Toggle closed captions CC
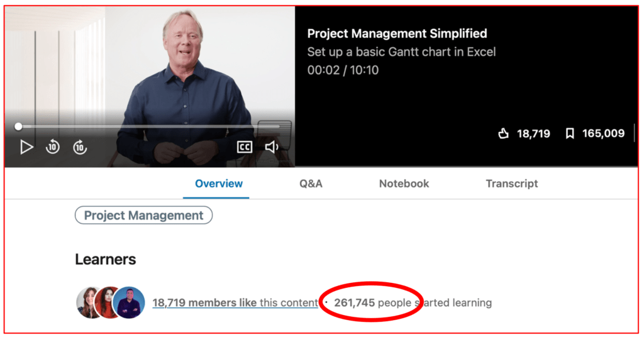The image size is (644, 342). [x=244, y=147]
